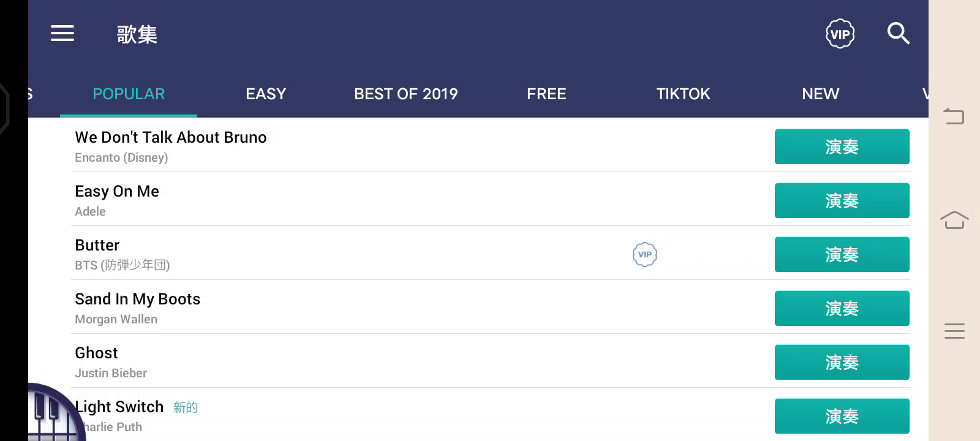This screenshot has width=980, height=441.
Task: Tap the VIP badge in the header
Action: [x=840, y=34]
